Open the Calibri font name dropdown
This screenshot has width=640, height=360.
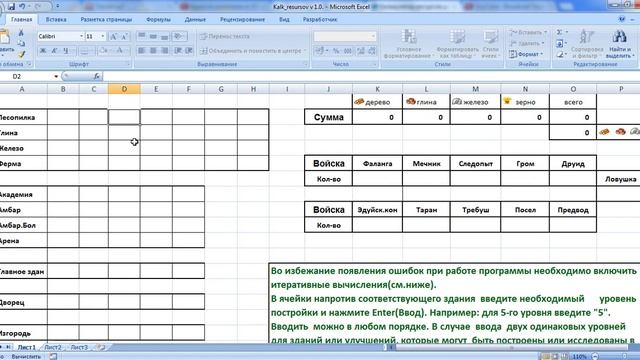(x=81, y=36)
